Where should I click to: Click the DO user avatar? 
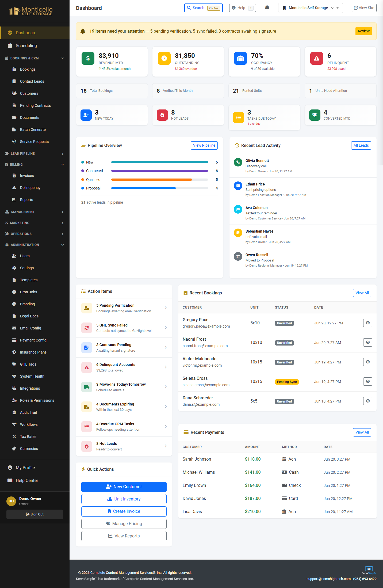(11, 501)
